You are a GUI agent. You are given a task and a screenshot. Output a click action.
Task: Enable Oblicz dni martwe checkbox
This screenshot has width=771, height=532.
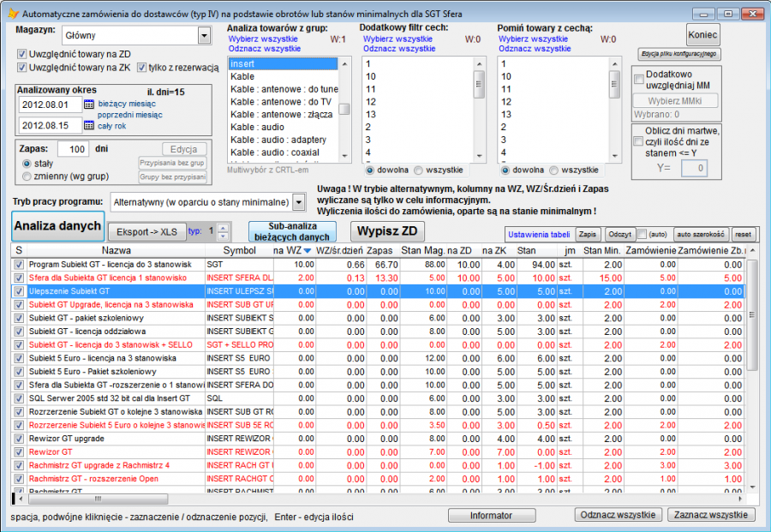click(638, 141)
